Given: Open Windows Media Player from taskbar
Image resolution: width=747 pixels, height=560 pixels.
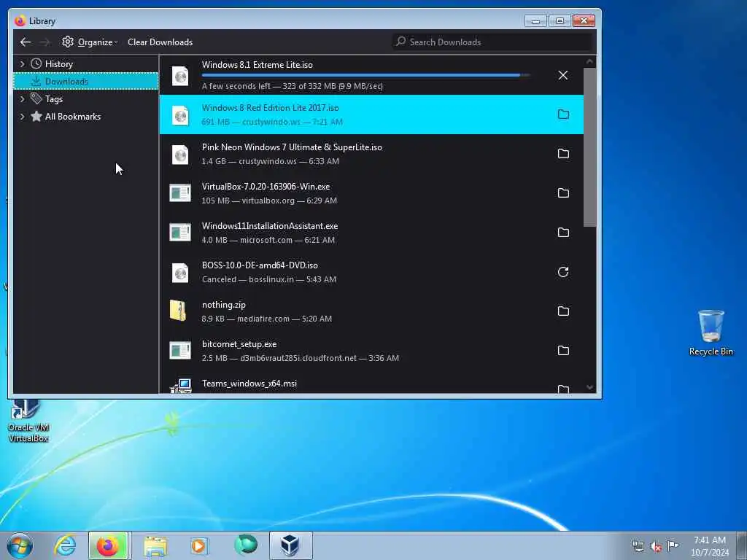Looking at the screenshot, I should pos(199,545).
